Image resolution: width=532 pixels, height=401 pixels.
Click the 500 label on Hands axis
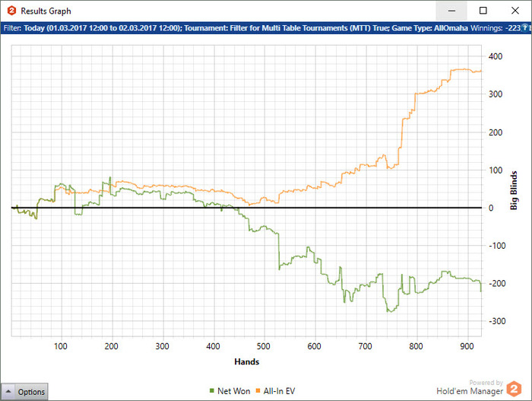tap(263, 346)
